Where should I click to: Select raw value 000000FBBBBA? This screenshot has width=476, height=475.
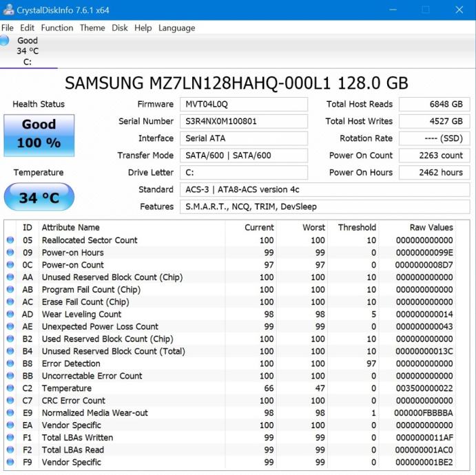click(424, 413)
